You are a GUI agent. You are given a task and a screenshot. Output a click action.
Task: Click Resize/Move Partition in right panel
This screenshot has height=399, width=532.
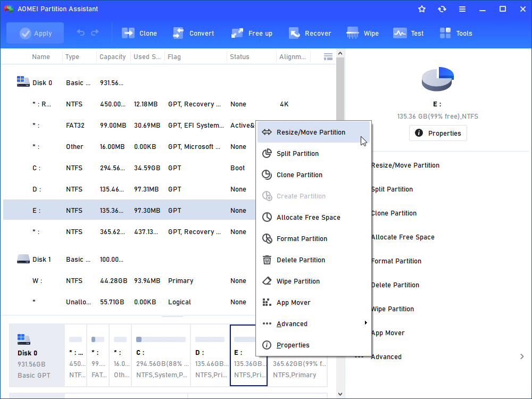click(405, 165)
